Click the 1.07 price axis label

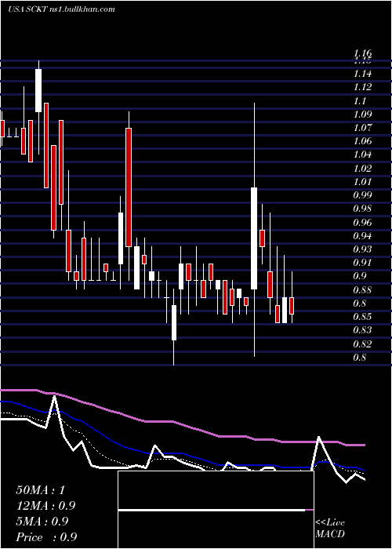362,128
